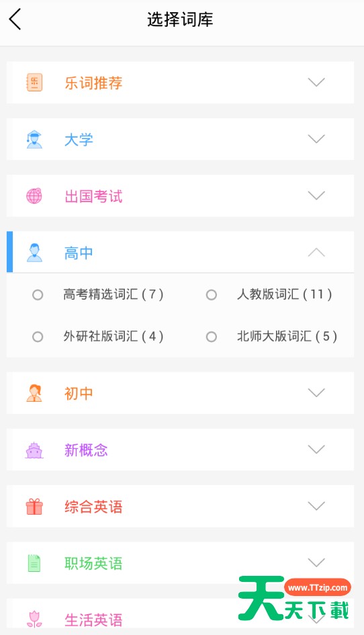Image resolution: width=364 pixels, height=635 pixels.
Task: Expand the 乐词推荐 section chevron
Action: tap(316, 82)
